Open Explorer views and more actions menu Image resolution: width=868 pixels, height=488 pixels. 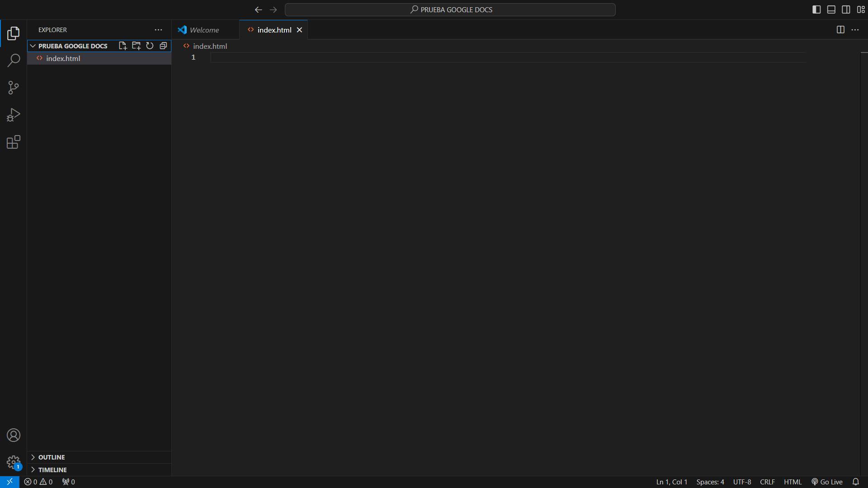coord(158,30)
